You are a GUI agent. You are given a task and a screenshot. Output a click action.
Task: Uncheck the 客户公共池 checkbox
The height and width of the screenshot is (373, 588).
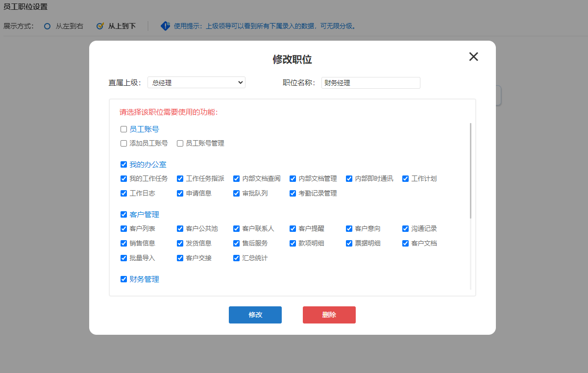[x=180, y=229]
